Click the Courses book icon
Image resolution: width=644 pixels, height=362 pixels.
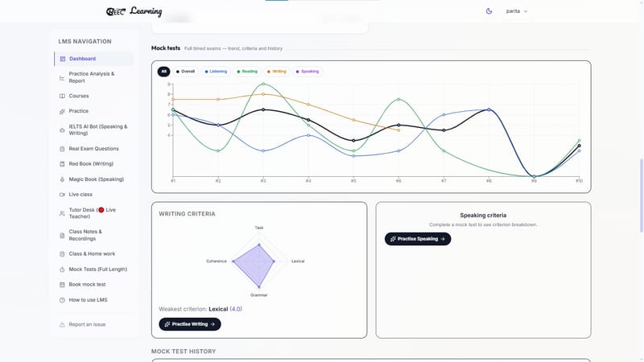point(62,96)
